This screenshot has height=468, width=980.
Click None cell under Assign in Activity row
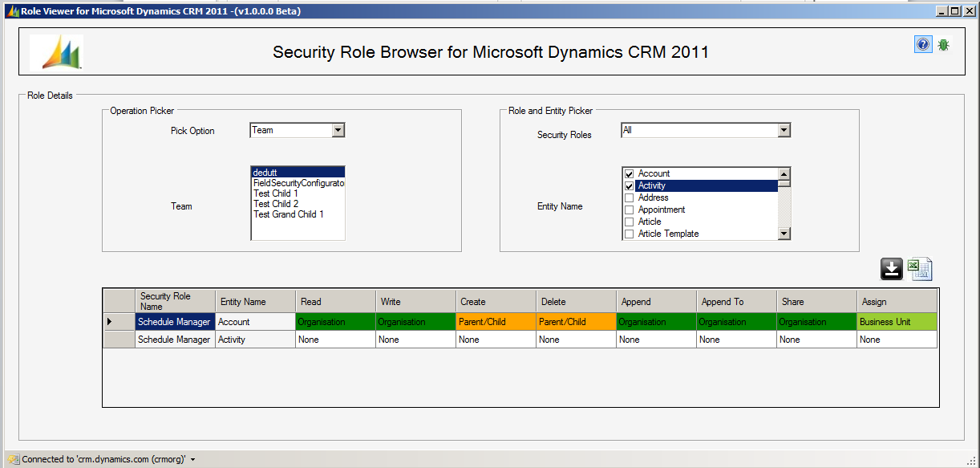(897, 340)
